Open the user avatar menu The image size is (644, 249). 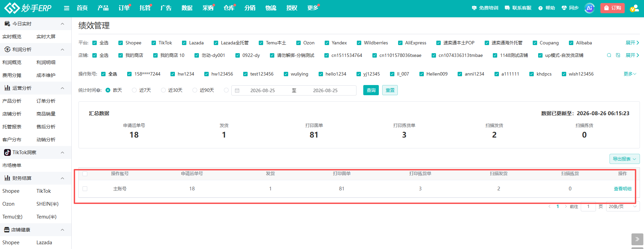click(x=634, y=8)
